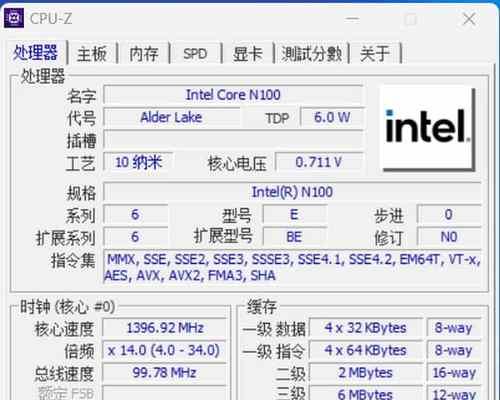Click the 缓存 group title
This screenshot has height=400, width=500.
262,307
